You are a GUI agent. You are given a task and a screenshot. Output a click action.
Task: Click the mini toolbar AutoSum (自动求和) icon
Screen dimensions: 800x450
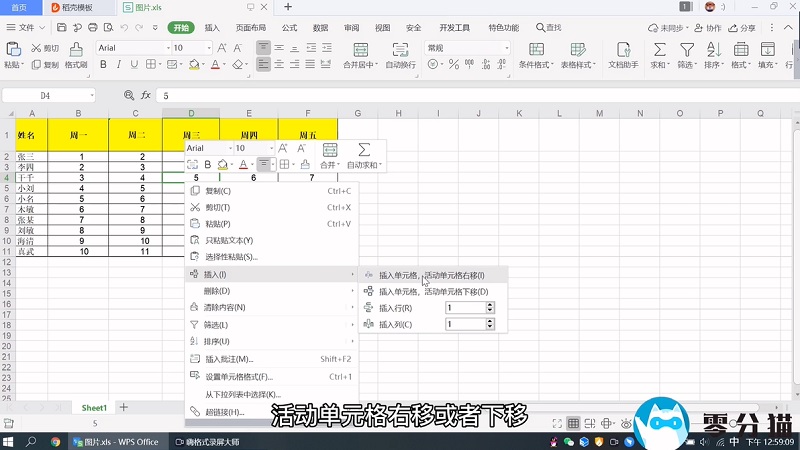point(364,149)
